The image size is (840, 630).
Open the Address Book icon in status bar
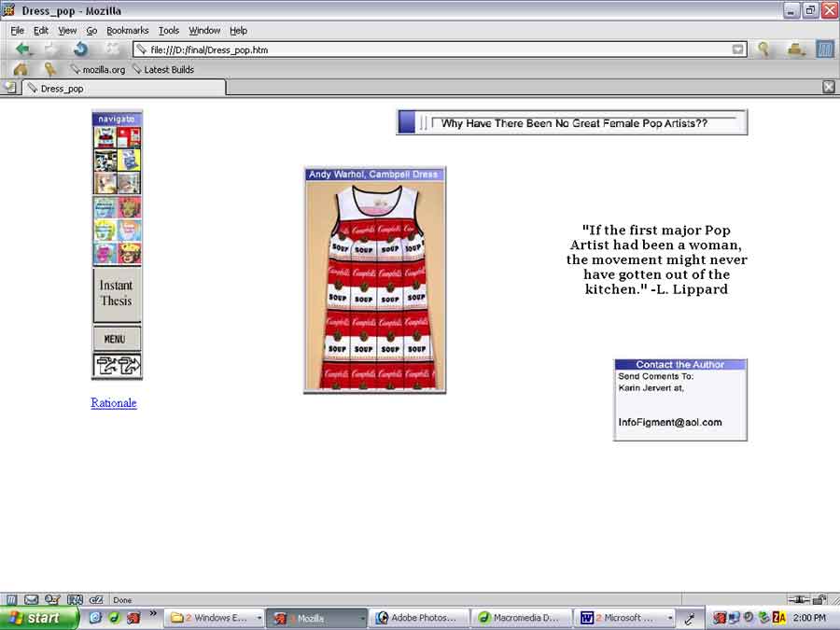[74, 599]
